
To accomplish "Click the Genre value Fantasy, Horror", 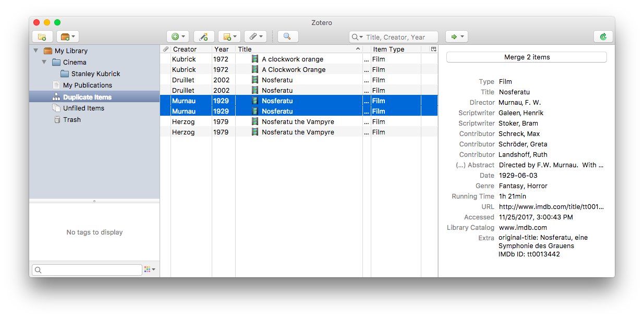I will click(x=523, y=186).
